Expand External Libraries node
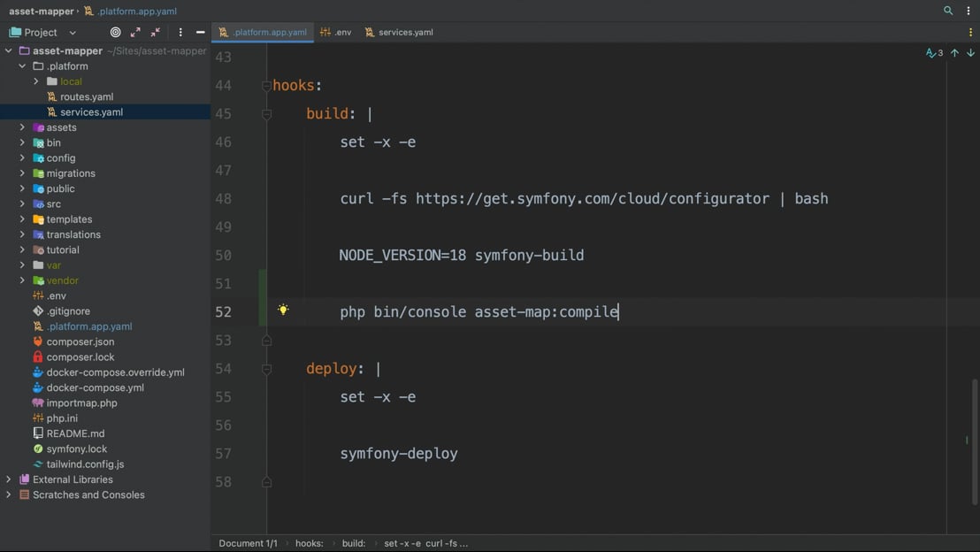The width and height of the screenshot is (980, 552). coord(9,479)
